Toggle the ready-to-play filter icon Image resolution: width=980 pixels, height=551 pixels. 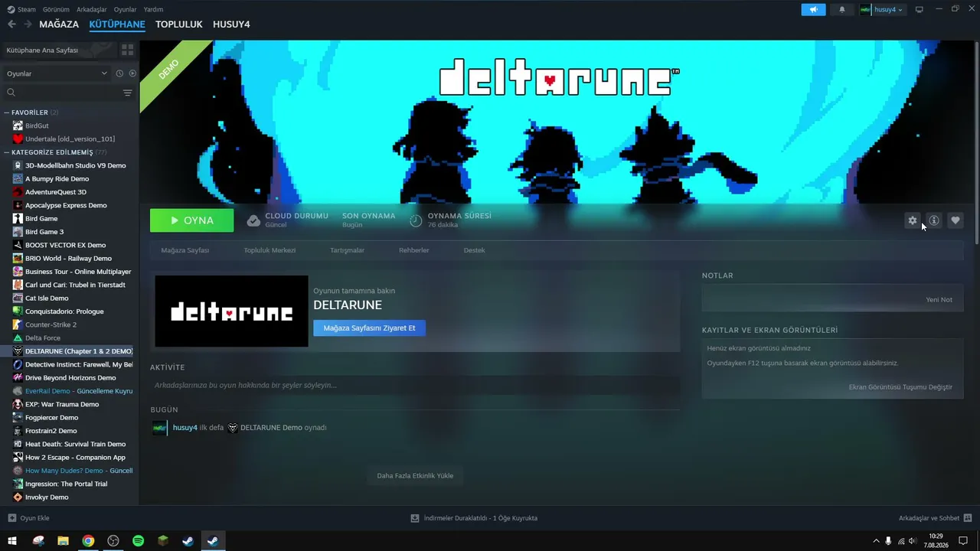click(x=132, y=73)
